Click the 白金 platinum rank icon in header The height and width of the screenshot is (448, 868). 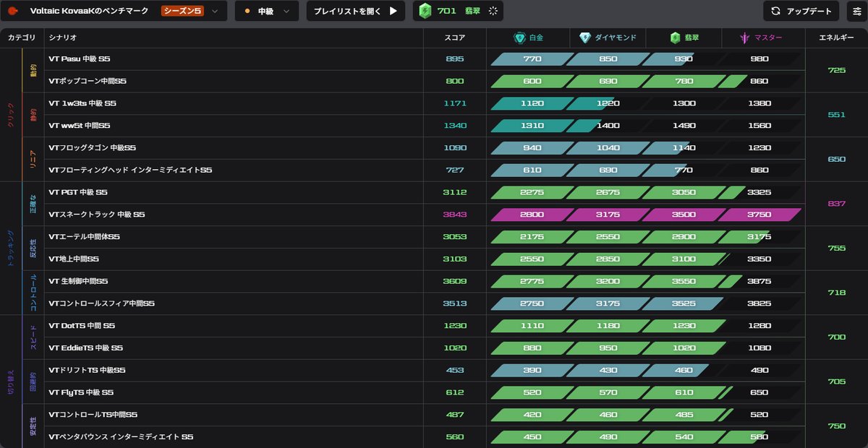pyautogui.click(x=519, y=38)
